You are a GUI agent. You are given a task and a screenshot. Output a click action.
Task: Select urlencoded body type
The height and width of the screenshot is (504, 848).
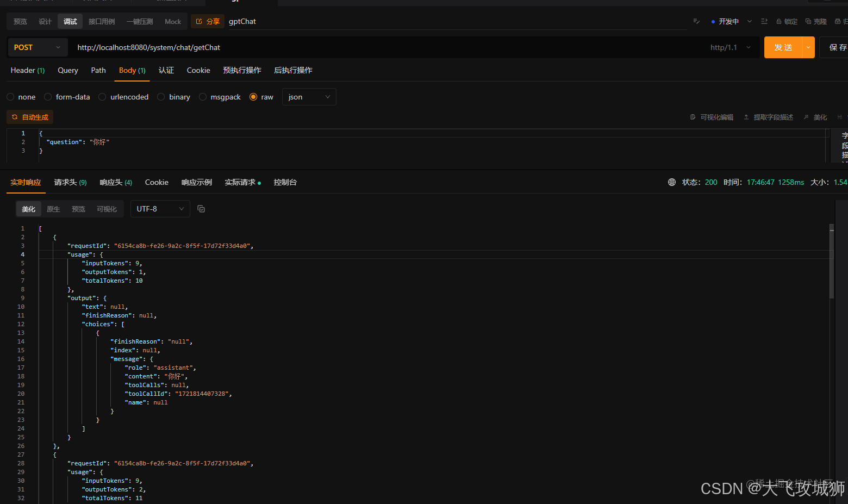pos(123,97)
